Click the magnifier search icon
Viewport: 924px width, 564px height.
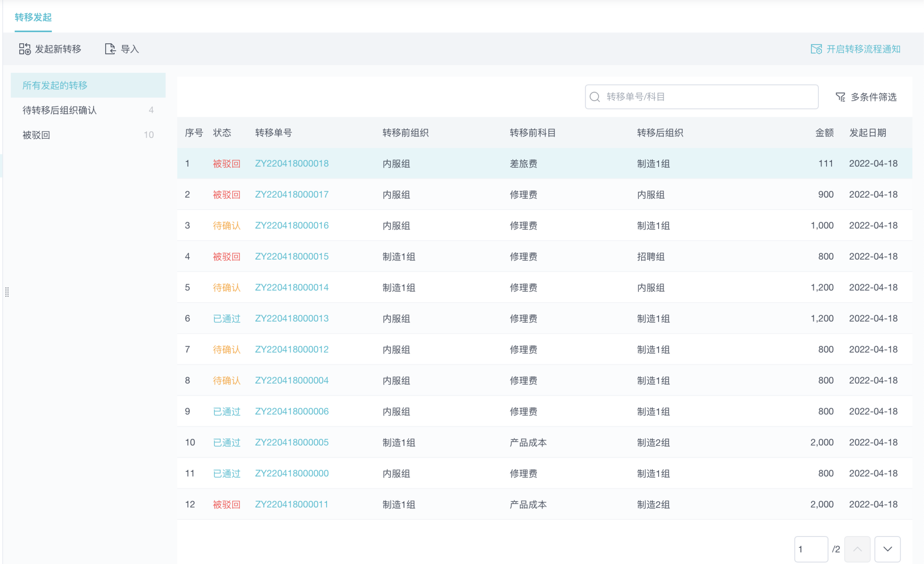click(x=595, y=97)
